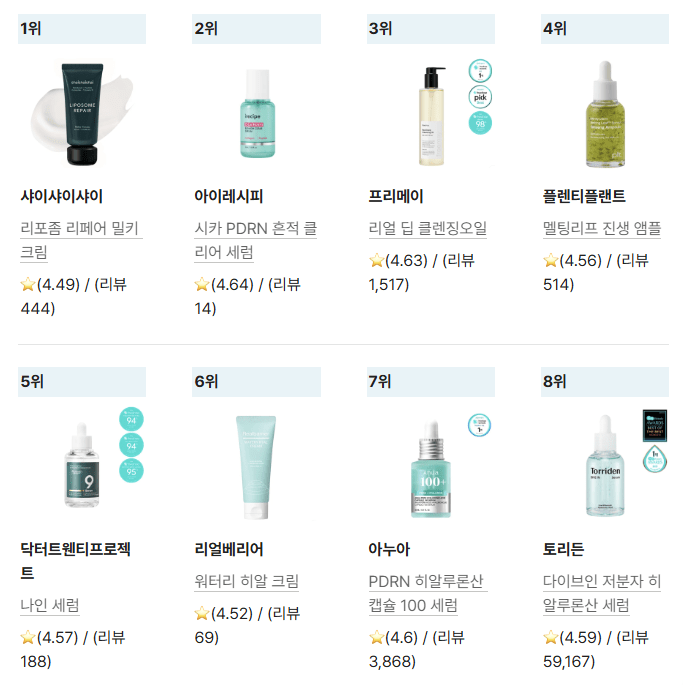683x685 pixels.
Task: Open the 리얼 딥 클렌징오일 product link
Action: [x=427, y=228]
